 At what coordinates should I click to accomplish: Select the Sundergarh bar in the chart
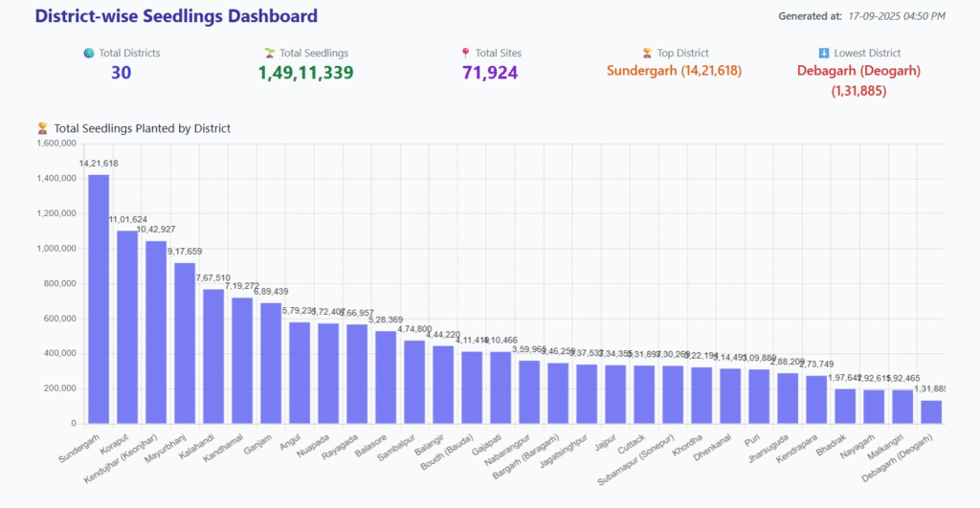coord(99,298)
